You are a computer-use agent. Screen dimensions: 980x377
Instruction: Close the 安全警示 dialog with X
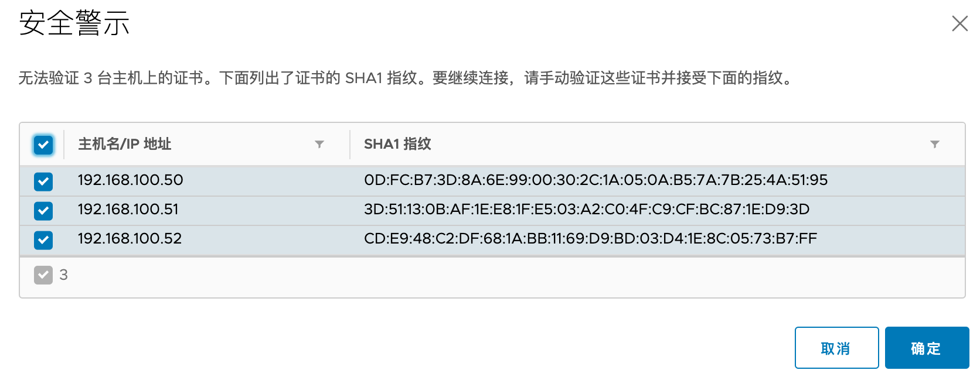(x=959, y=23)
